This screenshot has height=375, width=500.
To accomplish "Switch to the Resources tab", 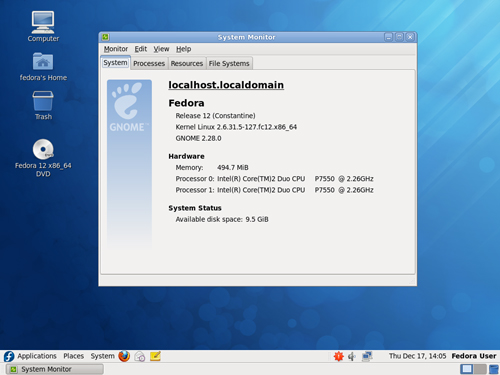I will pyautogui.click(x=187, y=63).
